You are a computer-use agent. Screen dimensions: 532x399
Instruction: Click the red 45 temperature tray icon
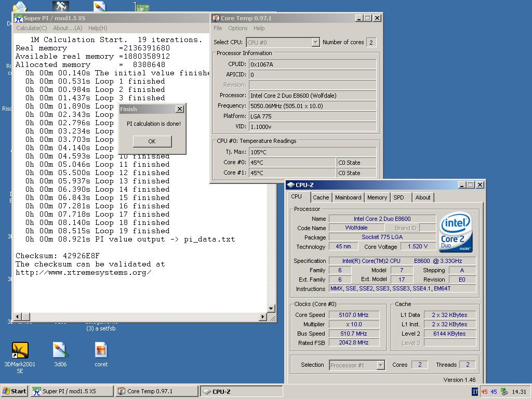tap(485, 392)
